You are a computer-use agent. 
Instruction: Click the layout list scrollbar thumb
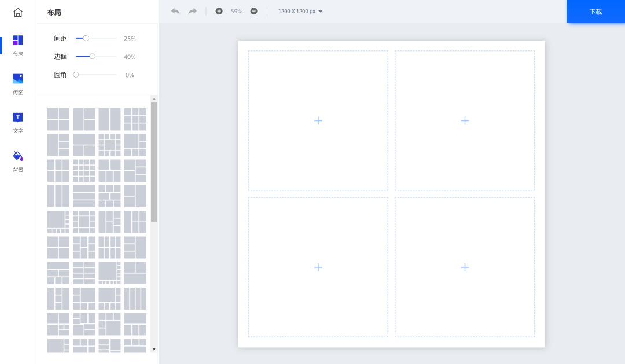pos(154,162)
